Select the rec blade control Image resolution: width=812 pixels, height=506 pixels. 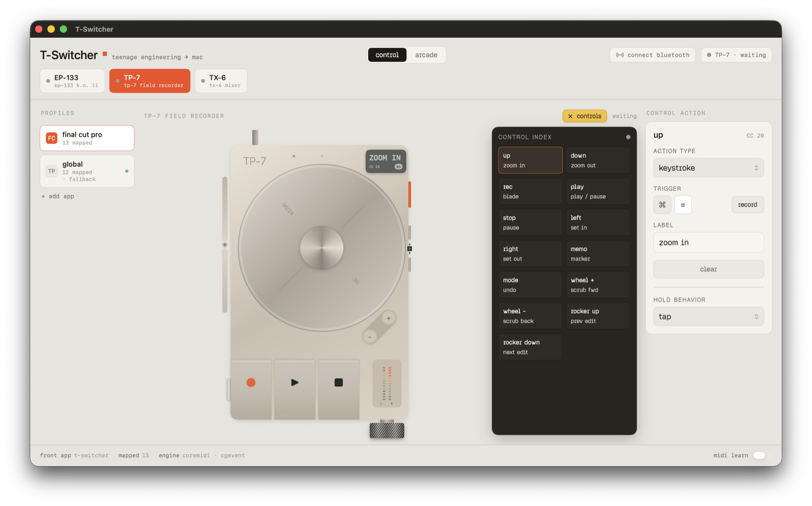530,191
